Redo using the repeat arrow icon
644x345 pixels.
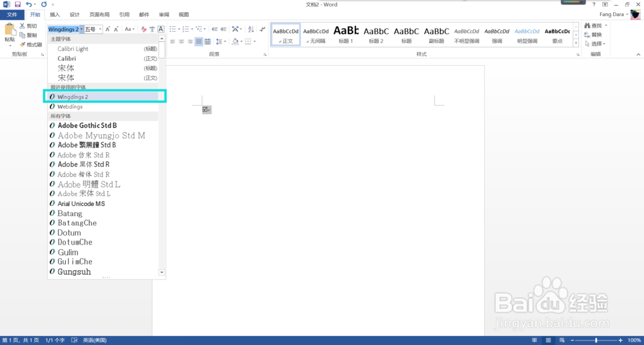[x=44, y=5]
